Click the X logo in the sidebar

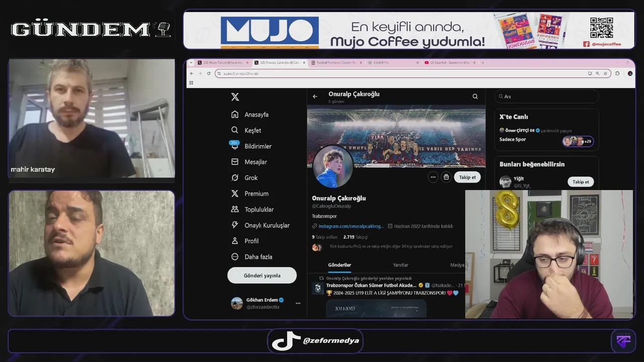(235, 98)
